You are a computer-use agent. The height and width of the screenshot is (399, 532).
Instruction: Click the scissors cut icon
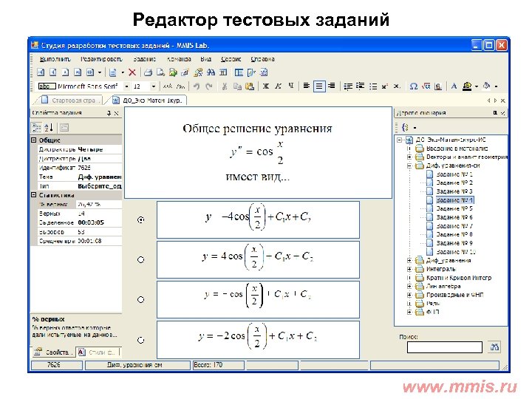coord(225,86)
